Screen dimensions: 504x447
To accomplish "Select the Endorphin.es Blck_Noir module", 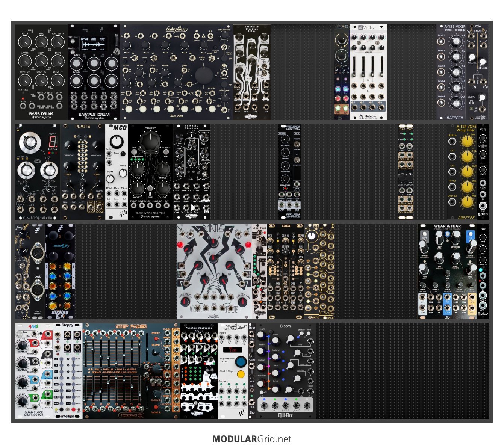I will (x=177, y=72).
